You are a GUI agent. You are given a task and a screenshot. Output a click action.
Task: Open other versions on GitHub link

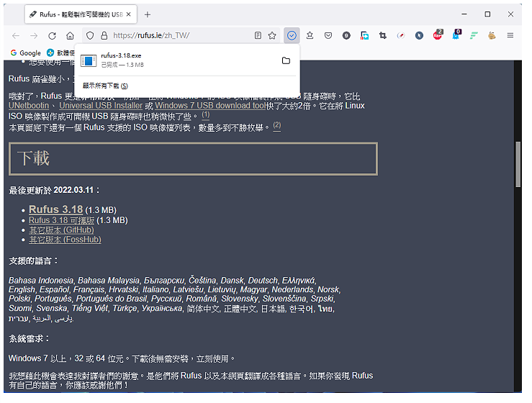point(61,230)
